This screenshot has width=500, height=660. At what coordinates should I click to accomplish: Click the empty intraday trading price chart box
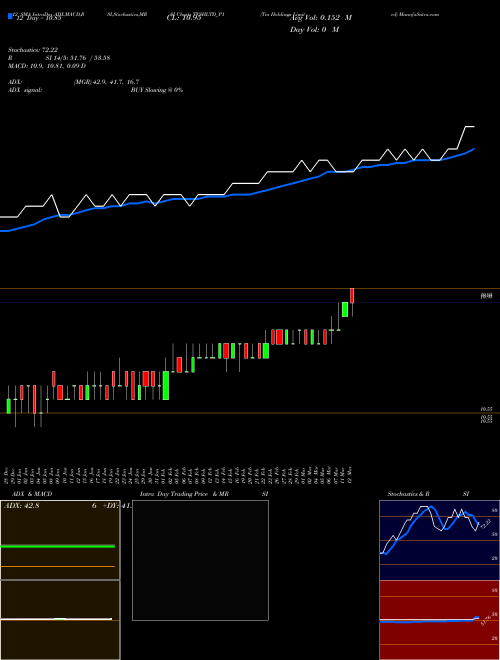[x=200, y=560]
